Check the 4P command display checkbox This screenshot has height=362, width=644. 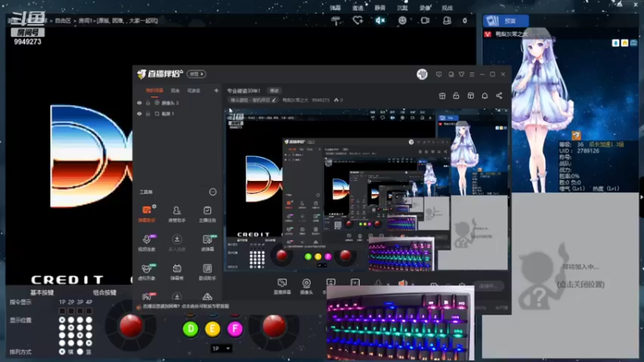pyautogui.click(x=89, y=311)
